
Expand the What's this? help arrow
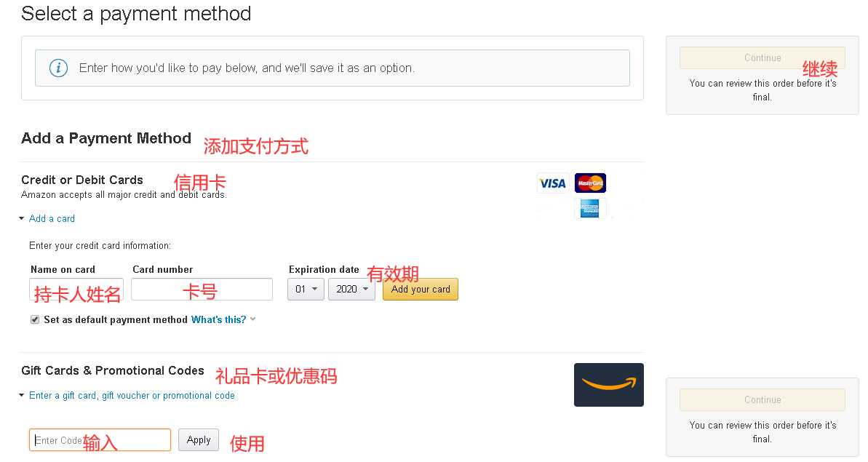(253, 319)
